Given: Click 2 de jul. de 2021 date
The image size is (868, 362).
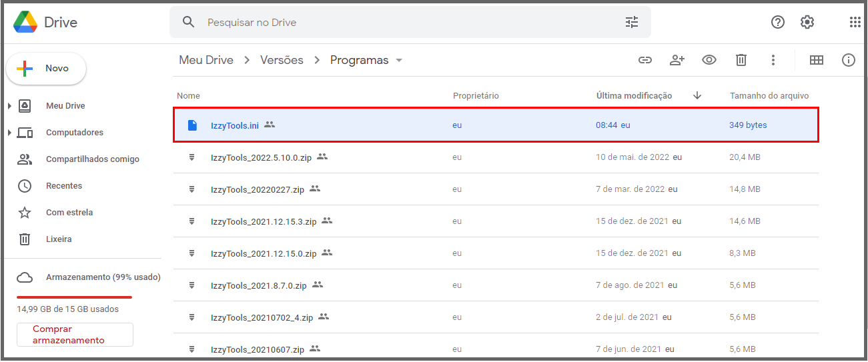Looking at the screenshot, I should tap(627, 317).
